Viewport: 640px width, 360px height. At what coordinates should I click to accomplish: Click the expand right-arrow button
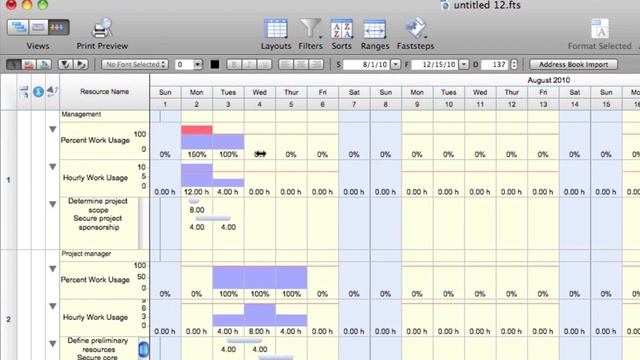click(81, 64)
